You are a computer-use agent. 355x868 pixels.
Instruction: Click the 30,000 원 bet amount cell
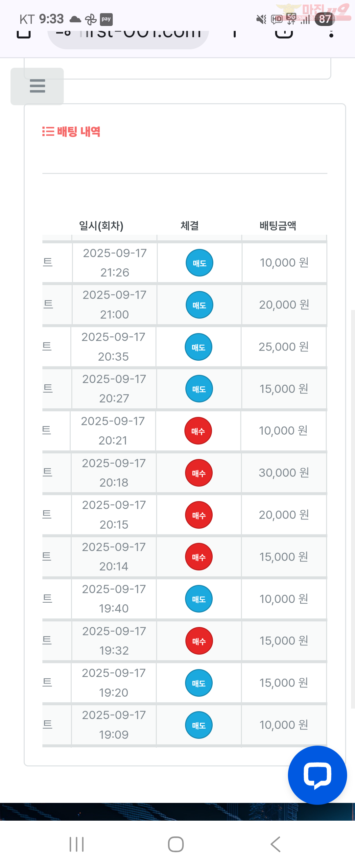(x=284, y=473)
